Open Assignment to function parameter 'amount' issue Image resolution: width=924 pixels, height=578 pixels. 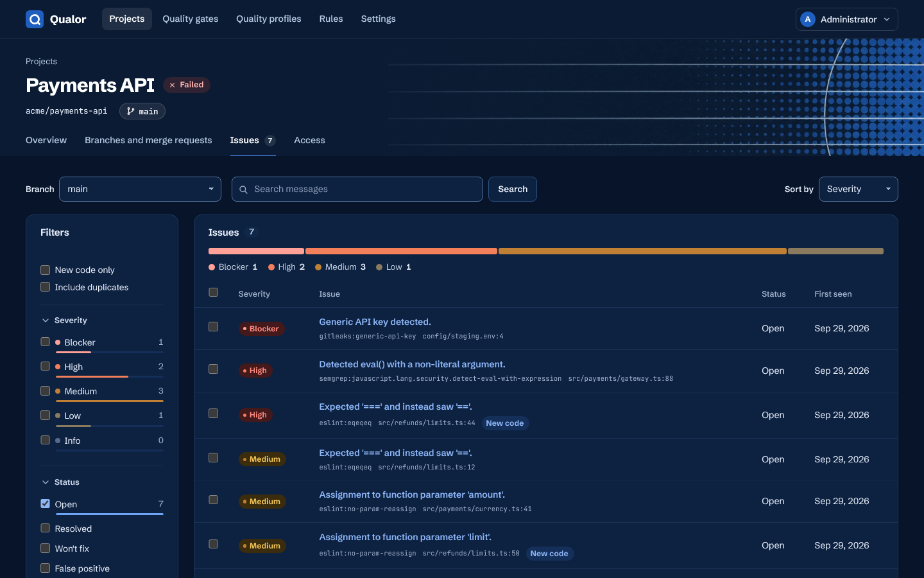412,495
